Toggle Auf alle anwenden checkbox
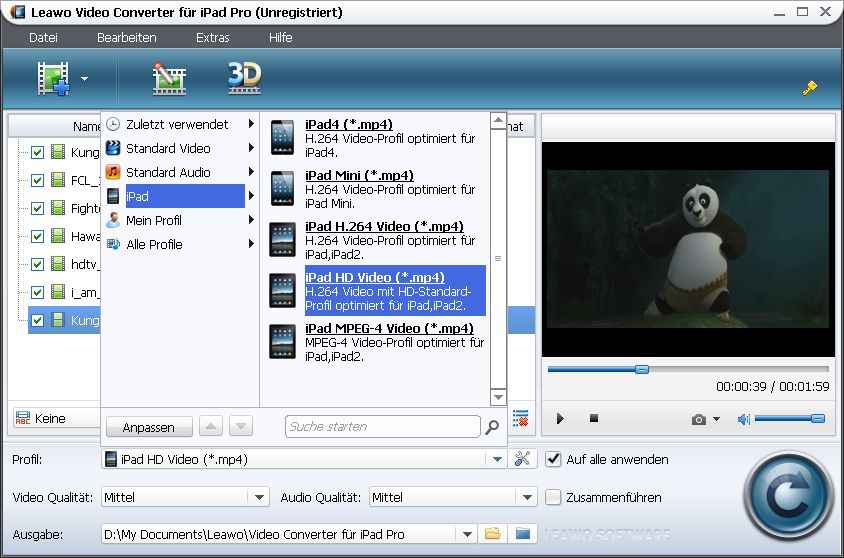This screenshot has height=558, width=844. (x=553, y=459)
